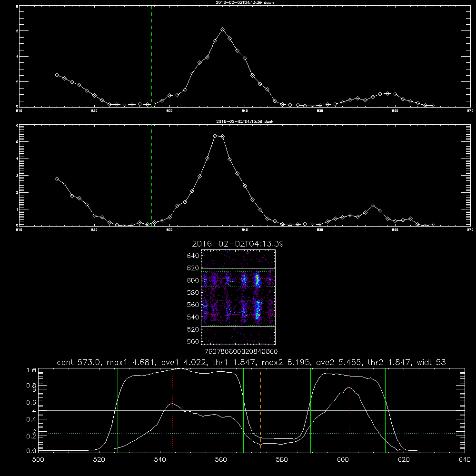Click the white solid line above heatmap row 620
The image size is (476, 476).
(x=238, y=268)
